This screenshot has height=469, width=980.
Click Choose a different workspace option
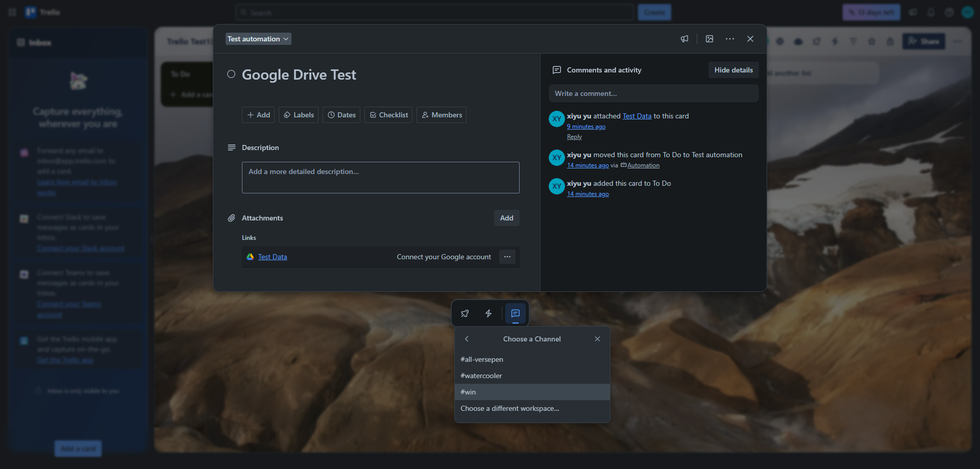click(532, 408)
